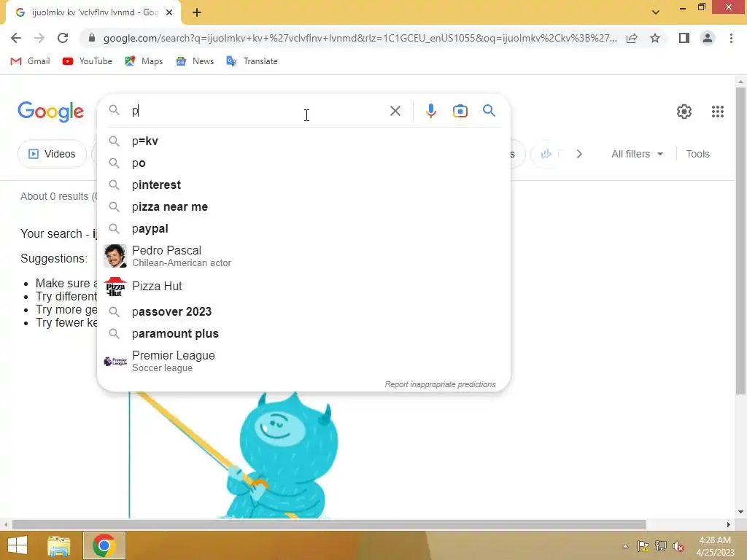Share this page using the address bar share icon

tap(632, 38)
